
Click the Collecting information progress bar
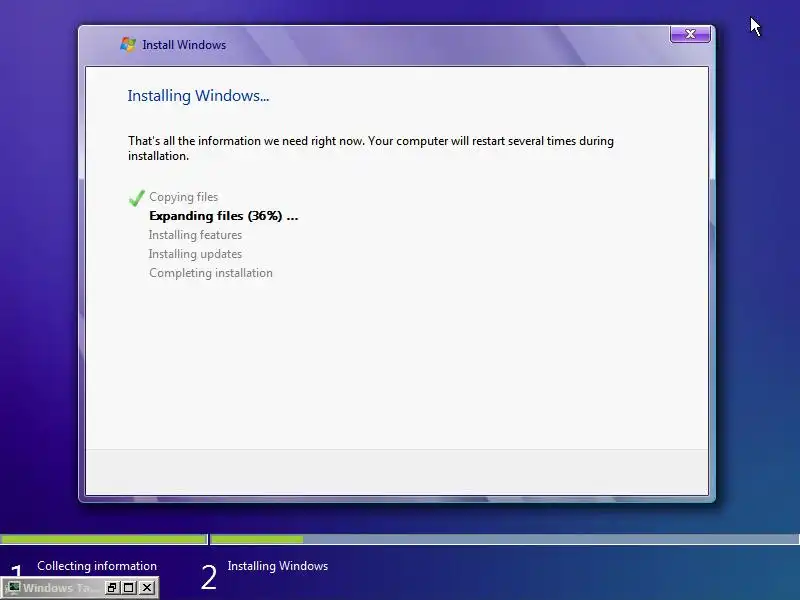coord(104,539)
